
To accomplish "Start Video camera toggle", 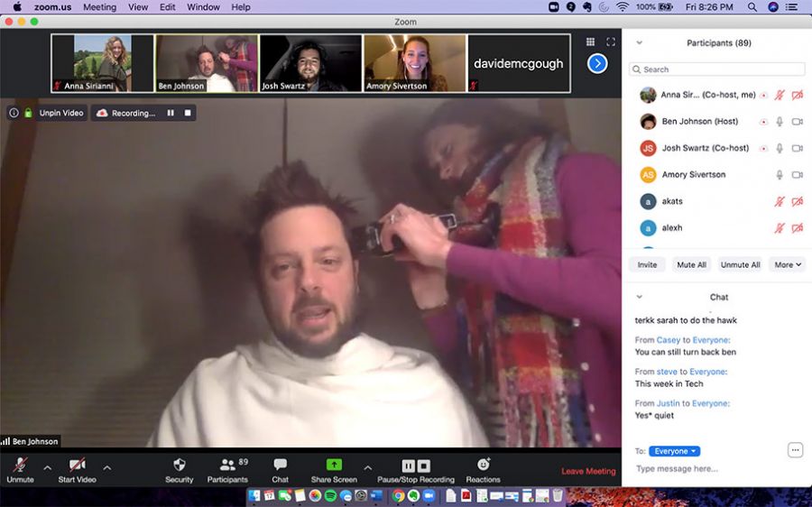I will coord(78,465).
